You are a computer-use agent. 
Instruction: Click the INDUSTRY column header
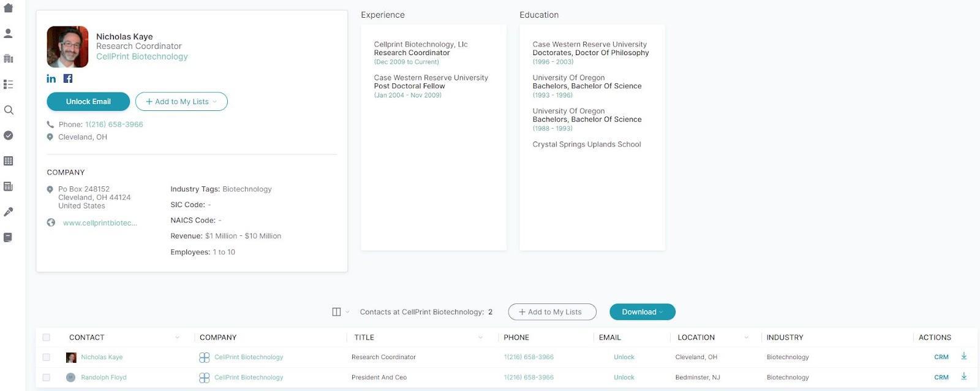point(785,338)
